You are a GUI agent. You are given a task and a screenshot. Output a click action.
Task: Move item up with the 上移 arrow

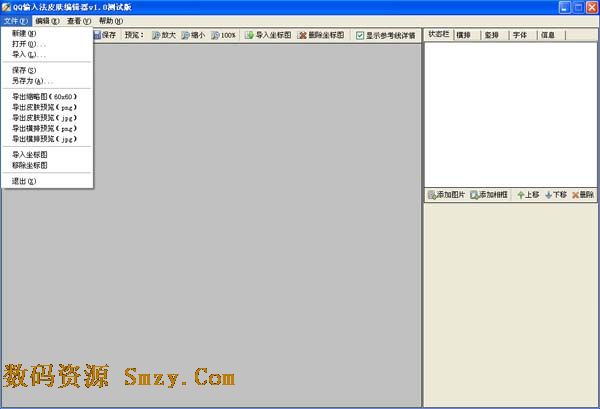(x=520, y=194)
